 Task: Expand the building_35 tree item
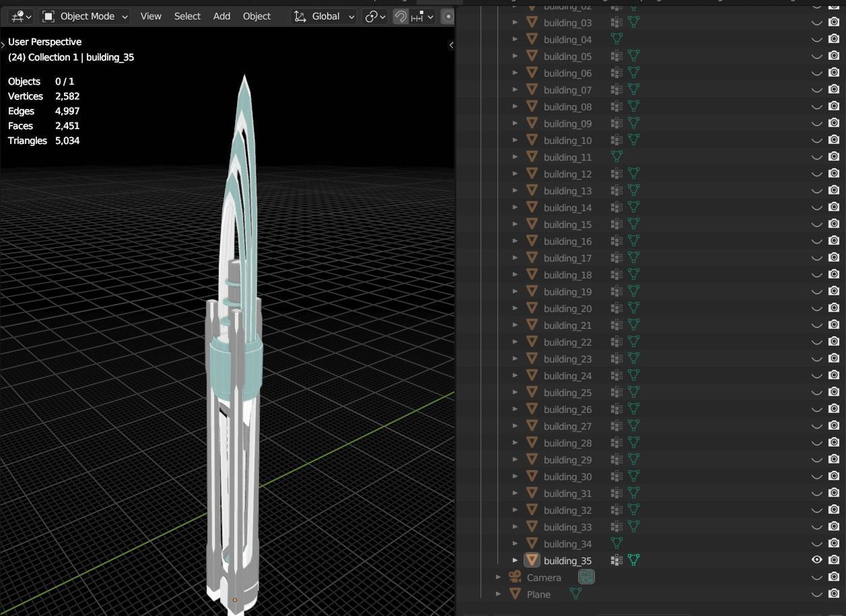pos(516,560)
